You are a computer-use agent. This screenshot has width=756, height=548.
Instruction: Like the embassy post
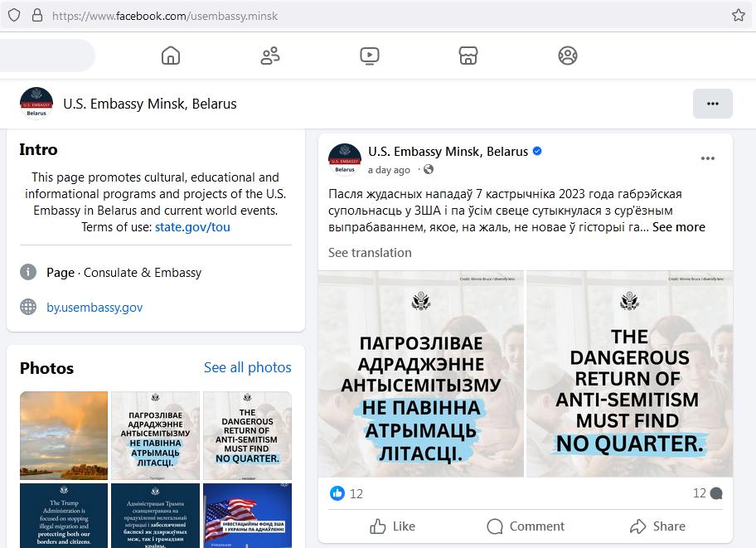tap(392, 526)
